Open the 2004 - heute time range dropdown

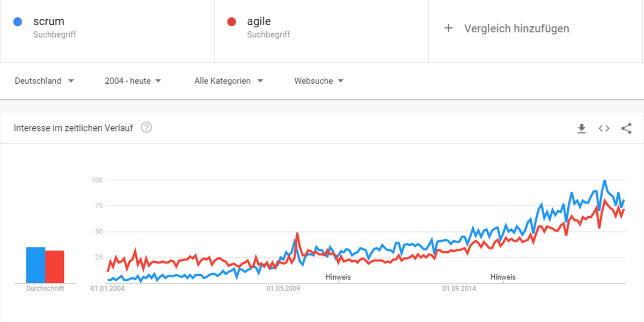pos(133,81)
